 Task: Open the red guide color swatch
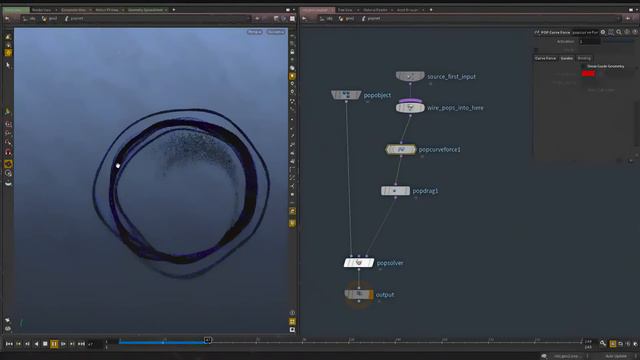588,73
